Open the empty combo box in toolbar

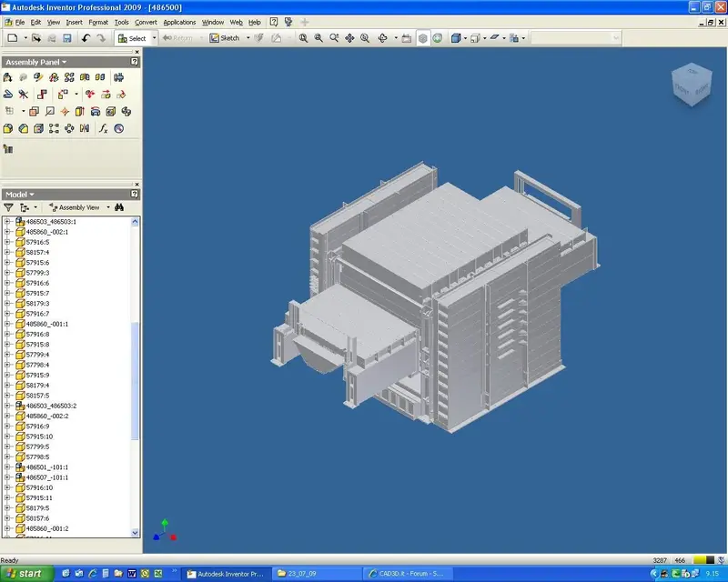pos(576,38)
